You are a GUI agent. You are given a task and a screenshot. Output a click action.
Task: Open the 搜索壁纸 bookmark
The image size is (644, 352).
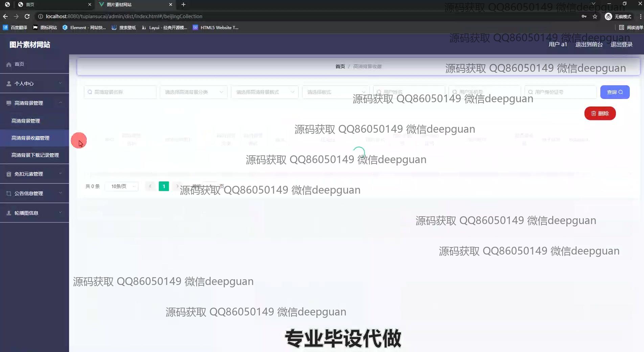(x=124, y=27)
